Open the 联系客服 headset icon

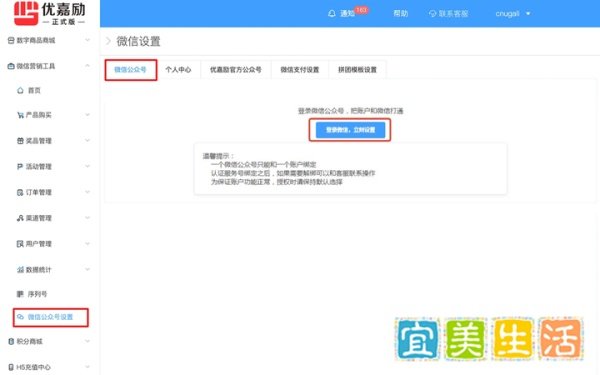point(432,14)
